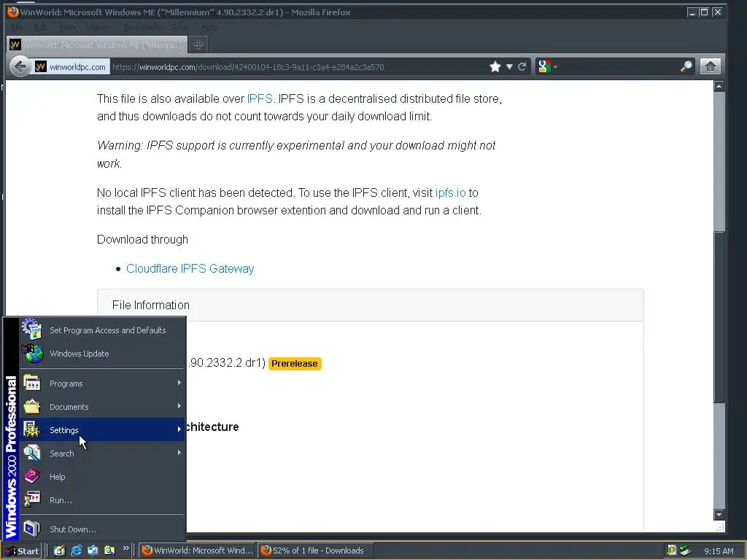Launch Internet Explorer from Quick Launch

pos(76,551)
